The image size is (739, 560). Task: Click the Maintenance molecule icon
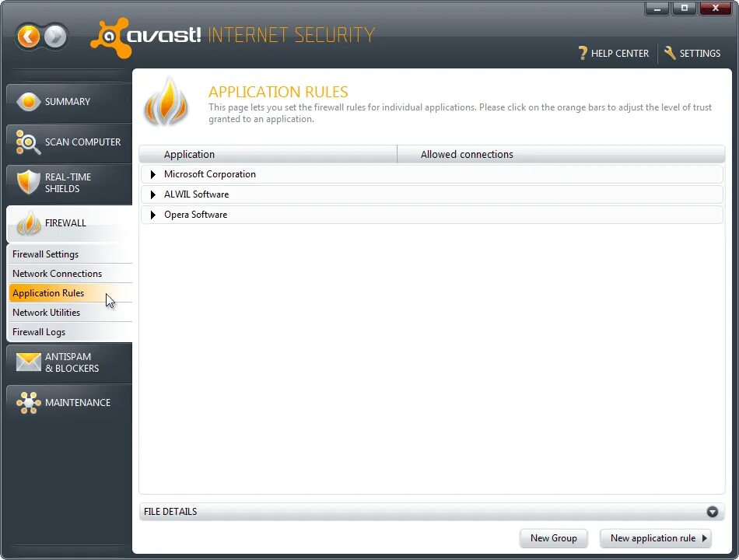pos(28,403)
